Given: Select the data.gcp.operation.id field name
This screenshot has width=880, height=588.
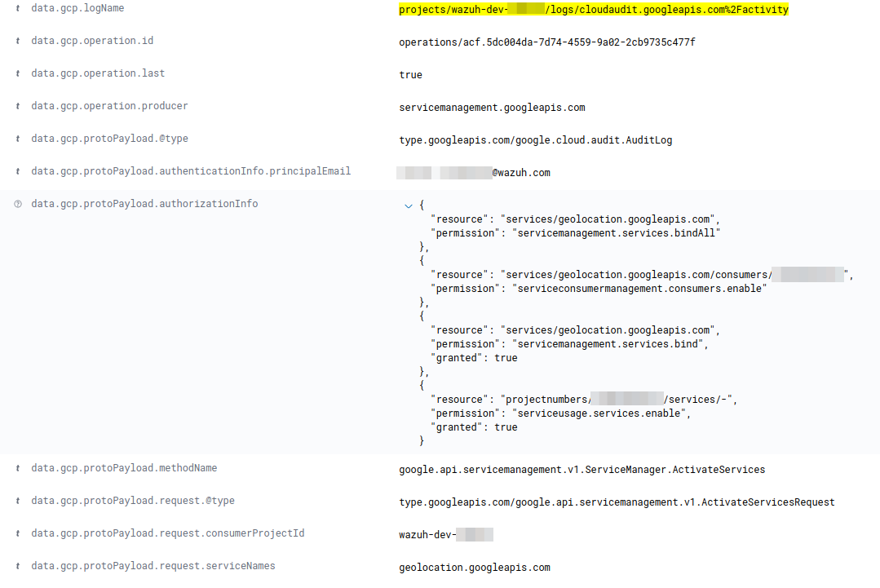Looking at the screenshot, I should (x=92, y=41).
